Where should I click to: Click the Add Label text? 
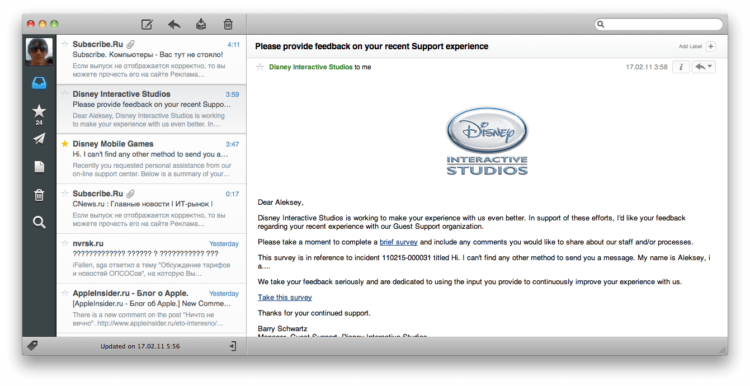690,46
